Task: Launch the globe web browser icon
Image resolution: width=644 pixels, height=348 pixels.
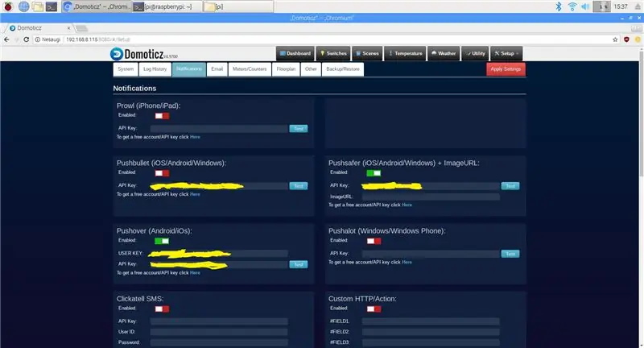Action: tap(23, 6)
